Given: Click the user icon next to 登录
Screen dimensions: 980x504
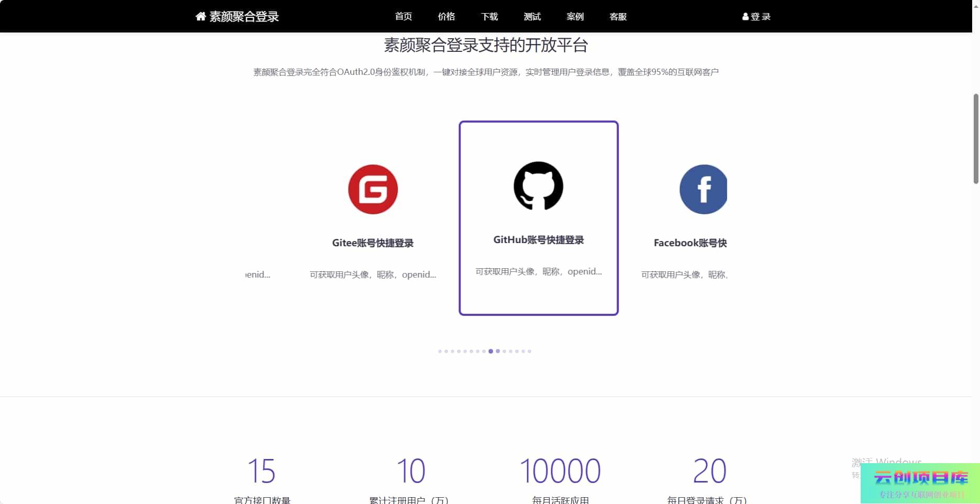Looking at the screenshot, I should 745,17.
